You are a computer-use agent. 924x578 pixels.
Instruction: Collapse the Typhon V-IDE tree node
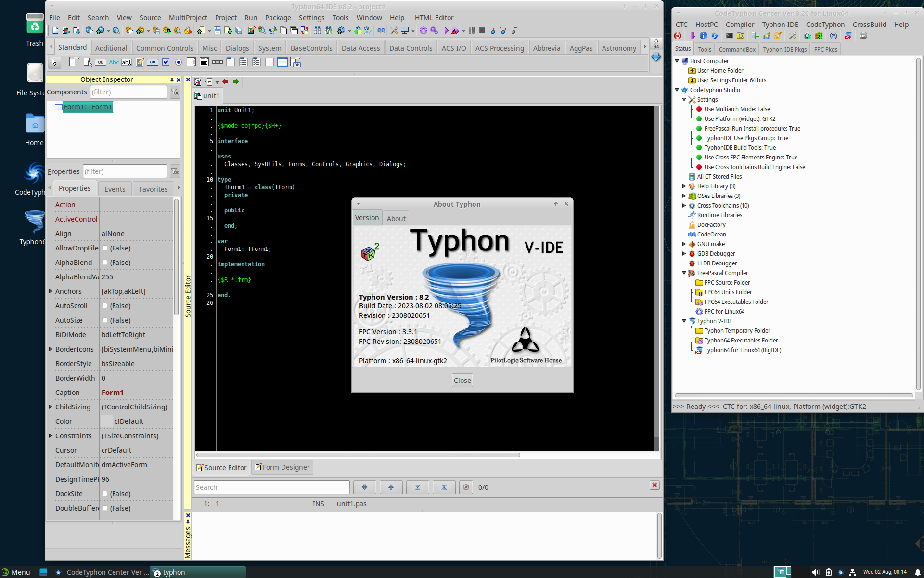pos(684,321)
